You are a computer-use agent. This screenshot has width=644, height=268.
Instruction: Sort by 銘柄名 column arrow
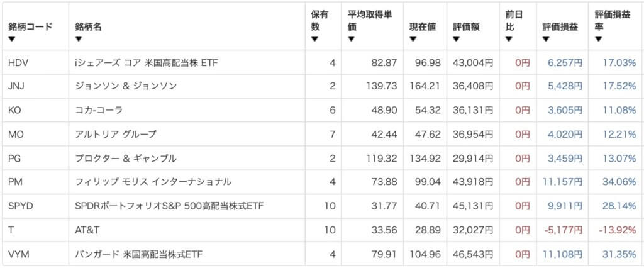click(79, 39)
